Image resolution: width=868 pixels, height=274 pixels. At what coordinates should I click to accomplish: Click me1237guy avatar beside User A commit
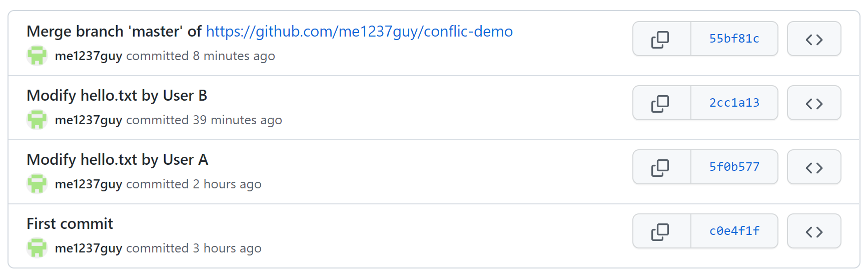[x=37, y=183]
